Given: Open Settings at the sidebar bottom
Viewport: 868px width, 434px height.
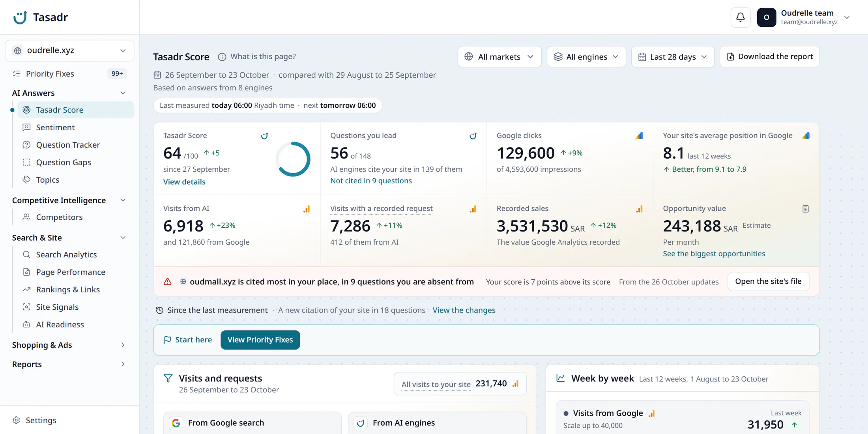Looking at the screenshot, I should click(x=41, y=421).
